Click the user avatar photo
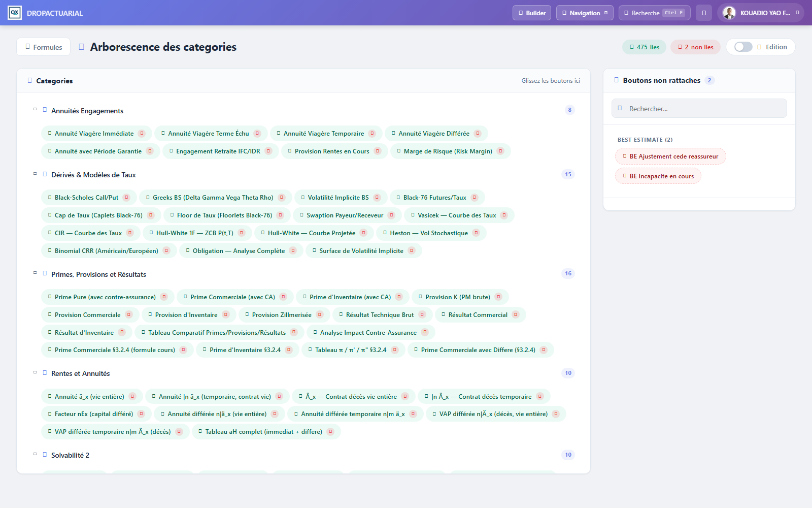The width and height of the screenshot is (812, 508). pos(729,13)
